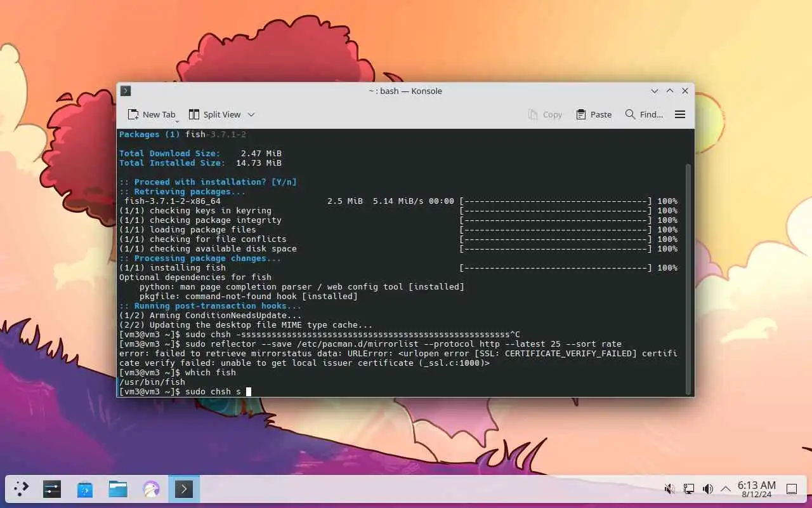Click the 'Packages (1) fish-3.7.1-2' line
This screenshot has height=508, width=812.
[x=183, y=135]
